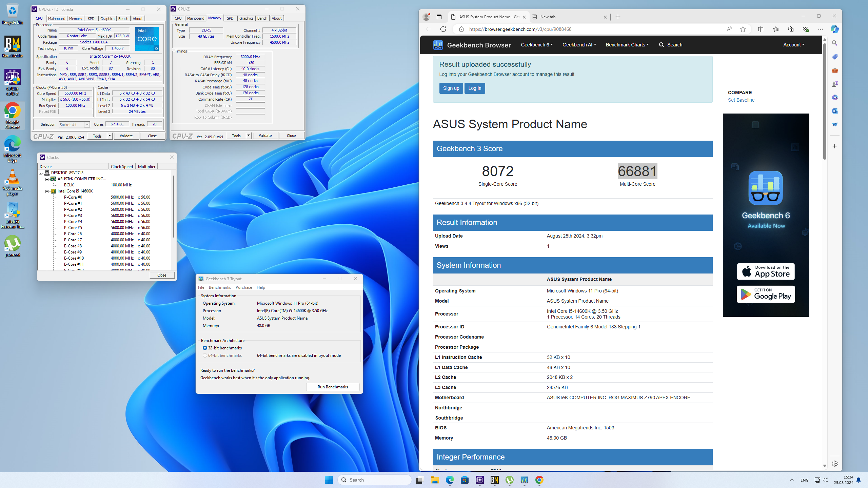Open Edge sidebar Outlook icon
The image size is (868, 488).
pyautogui.click(x=835, y=111)
